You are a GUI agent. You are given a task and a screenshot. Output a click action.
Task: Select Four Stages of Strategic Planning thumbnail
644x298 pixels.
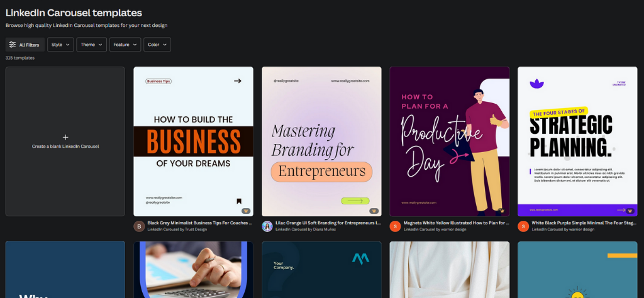pyautogui.click(x=577, y=141)
